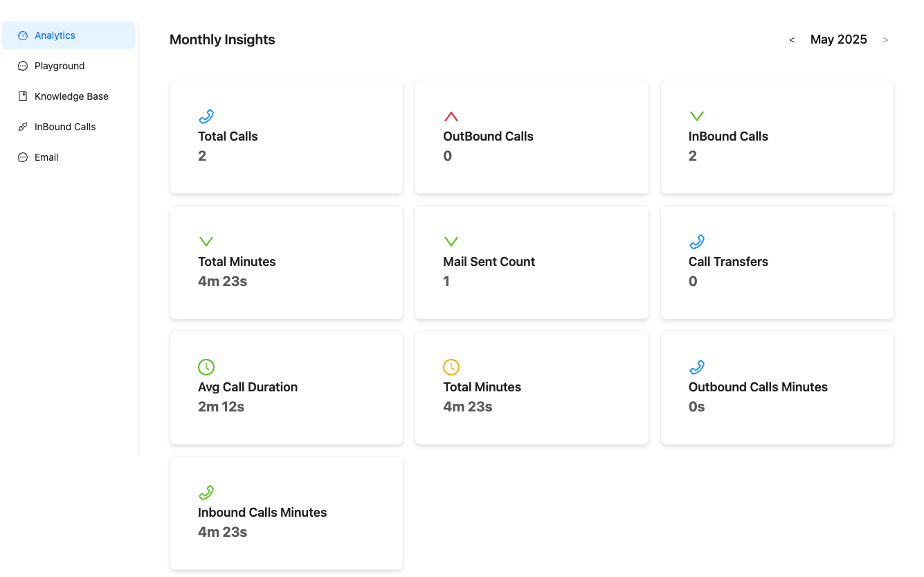
Task: Select the Playground chat icon
Action: click(x=21, y=65)
